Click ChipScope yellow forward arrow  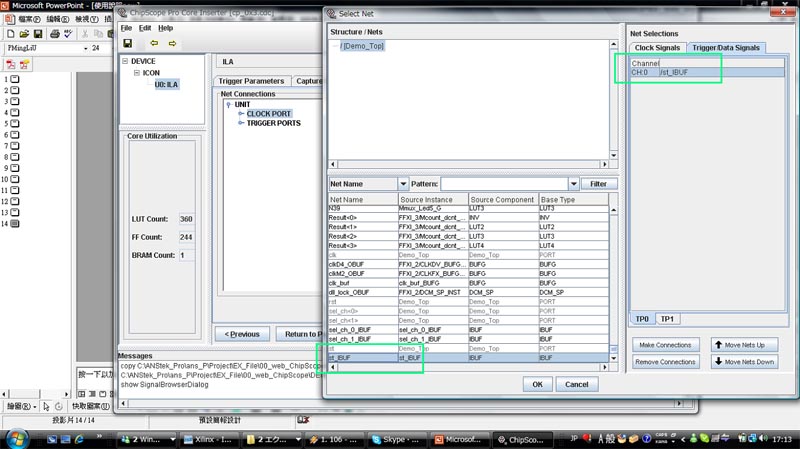[x=172, y=43]
